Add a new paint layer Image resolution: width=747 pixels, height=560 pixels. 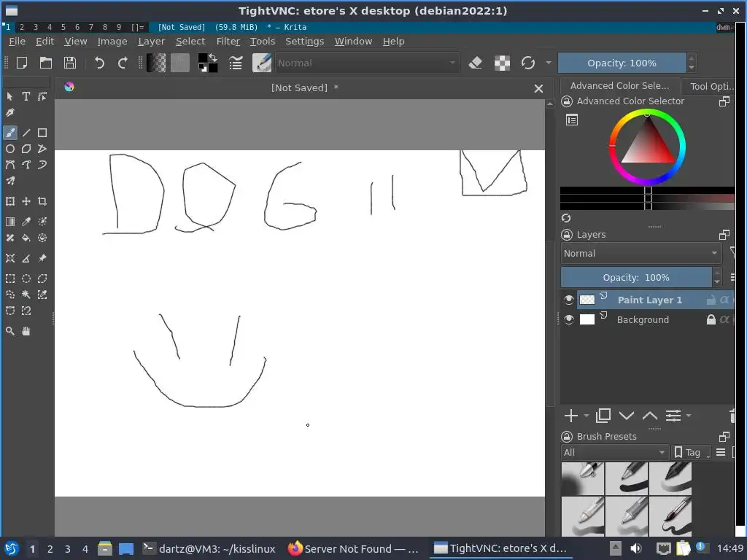coord(570,416)
